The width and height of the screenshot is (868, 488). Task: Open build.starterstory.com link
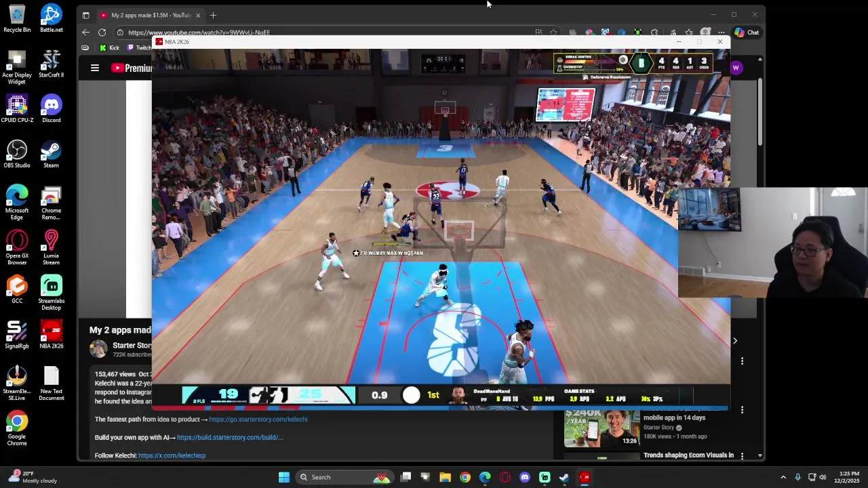(x=230, y=438)
